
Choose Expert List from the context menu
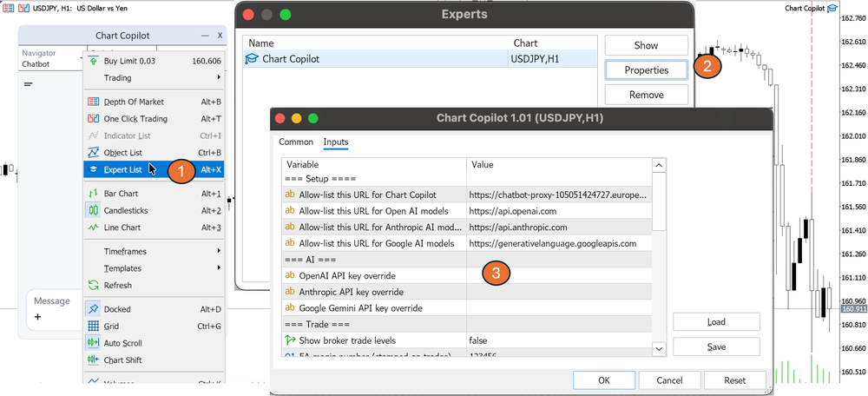tap(155, 169)
